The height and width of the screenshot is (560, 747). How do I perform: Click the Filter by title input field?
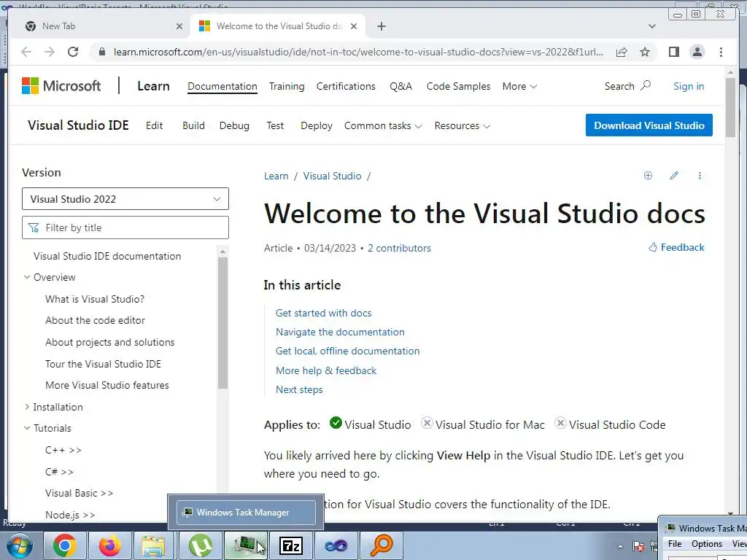pos(125,227)
